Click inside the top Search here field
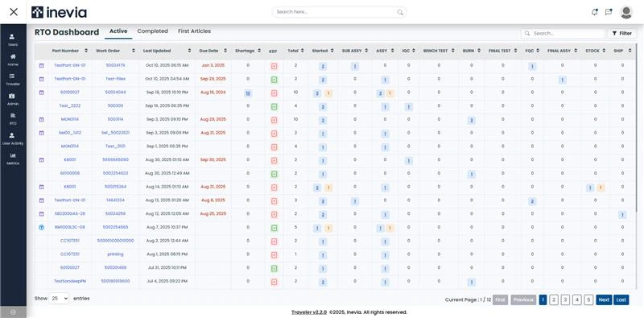 339,12
